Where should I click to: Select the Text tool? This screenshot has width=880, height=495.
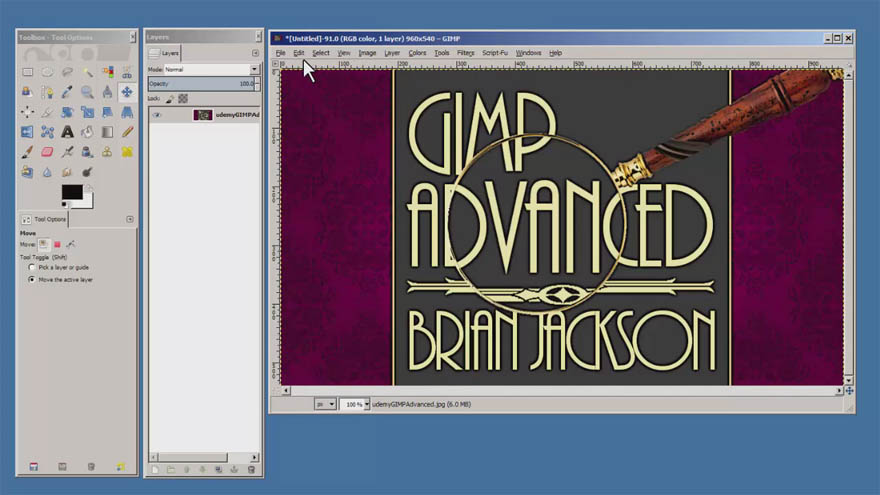pos(67,132)
